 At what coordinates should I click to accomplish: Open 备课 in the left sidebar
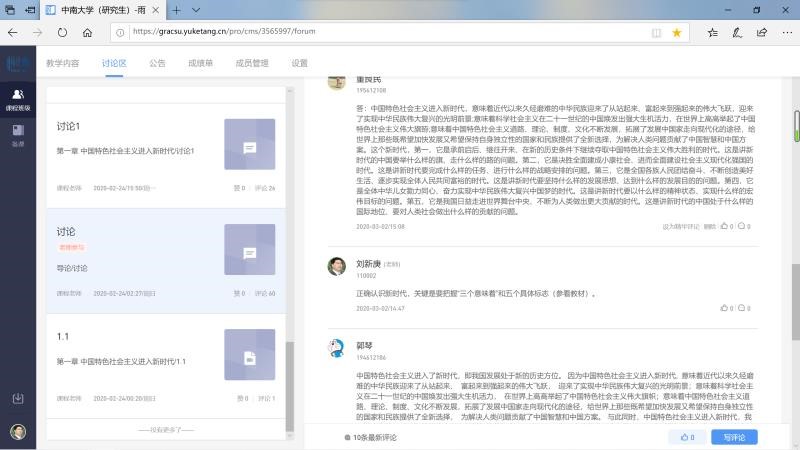pos(17,135)
